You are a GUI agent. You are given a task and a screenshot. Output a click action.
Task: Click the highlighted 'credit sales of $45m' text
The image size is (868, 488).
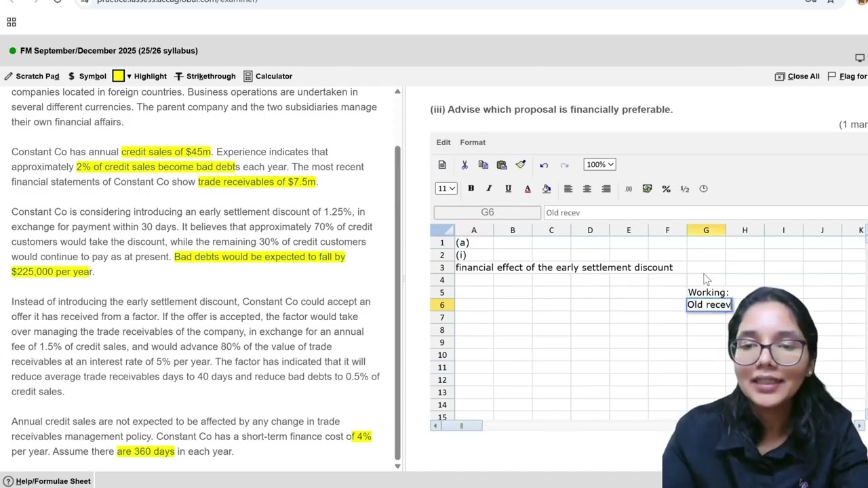click(x=166, y=152)
